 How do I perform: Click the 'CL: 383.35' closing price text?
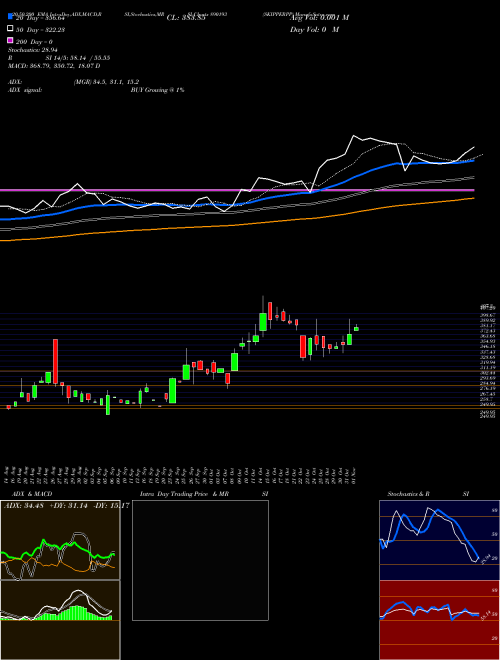186,18
